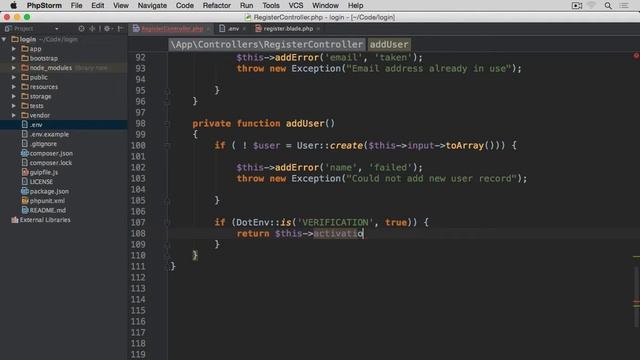Image resolution: width=640 pixels, height=360 pixels.
Task: Open the Apple menu
Action: click(x=13, y=5)
